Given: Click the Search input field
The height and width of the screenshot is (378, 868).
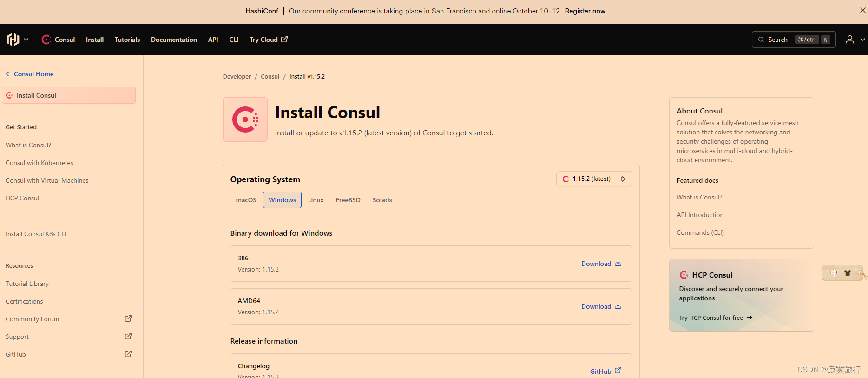Looking at the screenshot, I should click(x=794, y=40).
